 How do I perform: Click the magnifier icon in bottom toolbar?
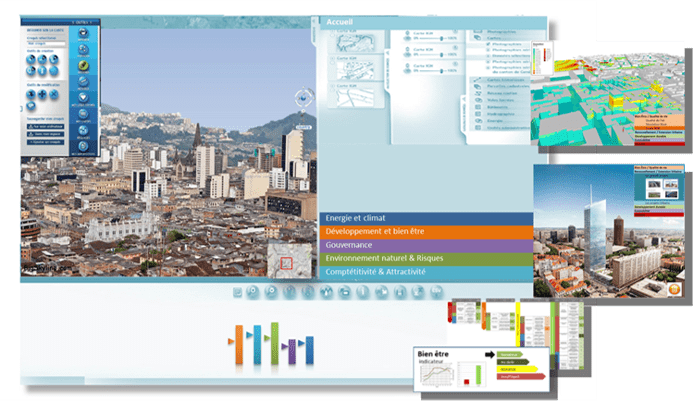[254, 292]
